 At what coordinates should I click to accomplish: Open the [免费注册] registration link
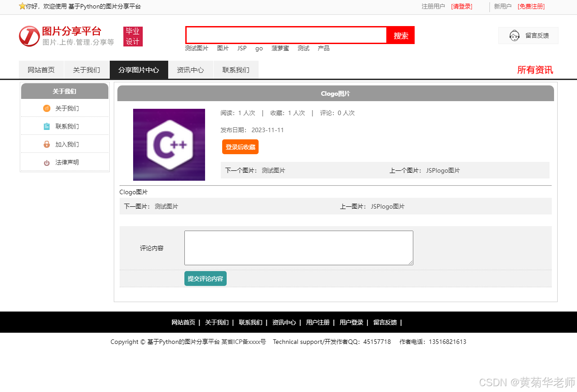point(531,6)
